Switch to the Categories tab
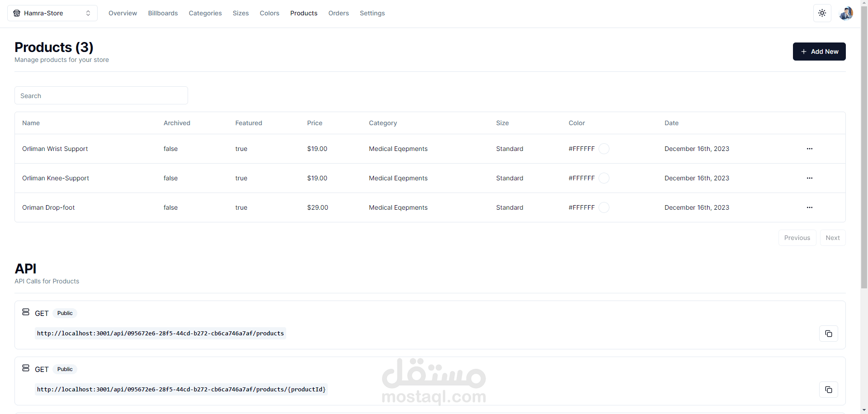This screenshot has width=868, height=414. point(205,13)
